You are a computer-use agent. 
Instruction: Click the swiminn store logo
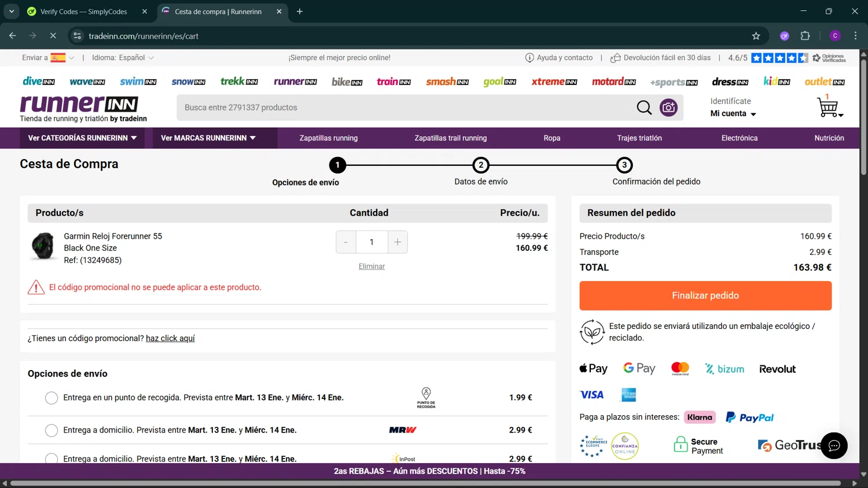pos(138,82)
